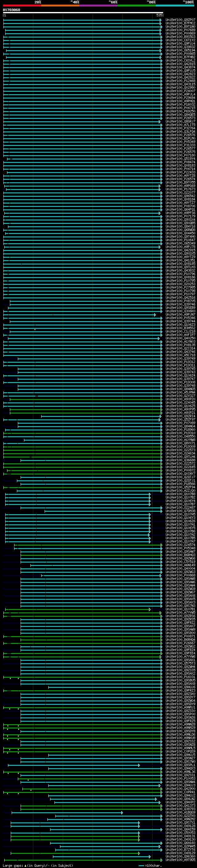Choose hit UniRef100_Q43874
The width and height of the screenshot is (197, 868).
point(180,67)
